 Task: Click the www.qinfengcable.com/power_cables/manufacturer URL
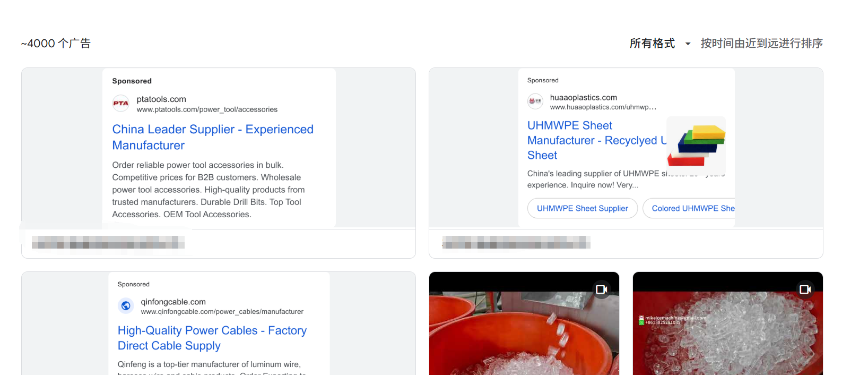coord(222,312)
